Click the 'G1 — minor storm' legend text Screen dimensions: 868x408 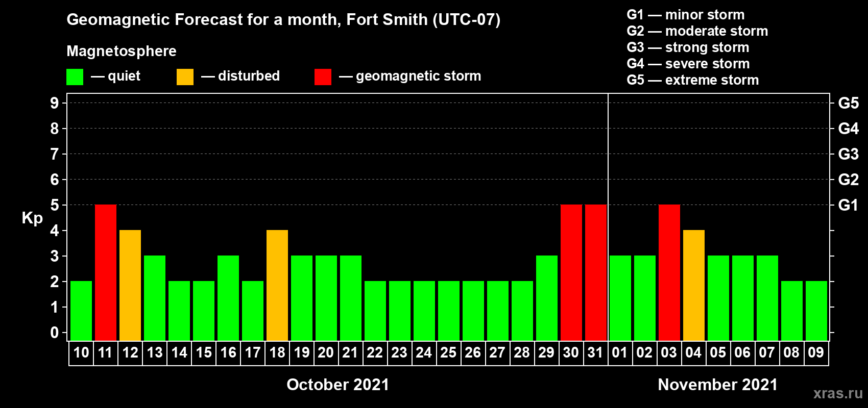point(686,15)
